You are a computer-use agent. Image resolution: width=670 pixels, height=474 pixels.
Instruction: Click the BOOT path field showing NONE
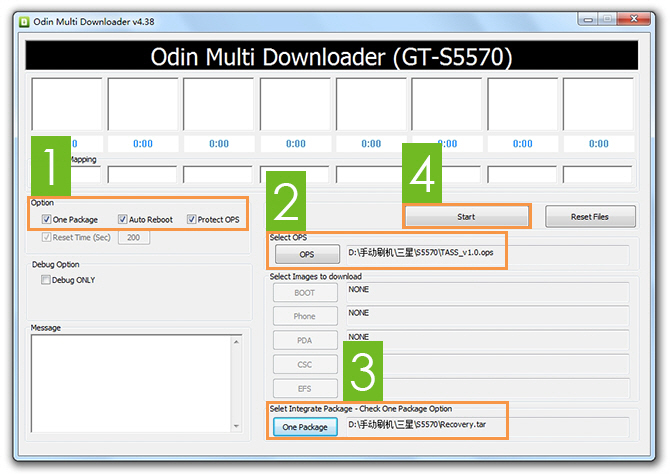488,292
